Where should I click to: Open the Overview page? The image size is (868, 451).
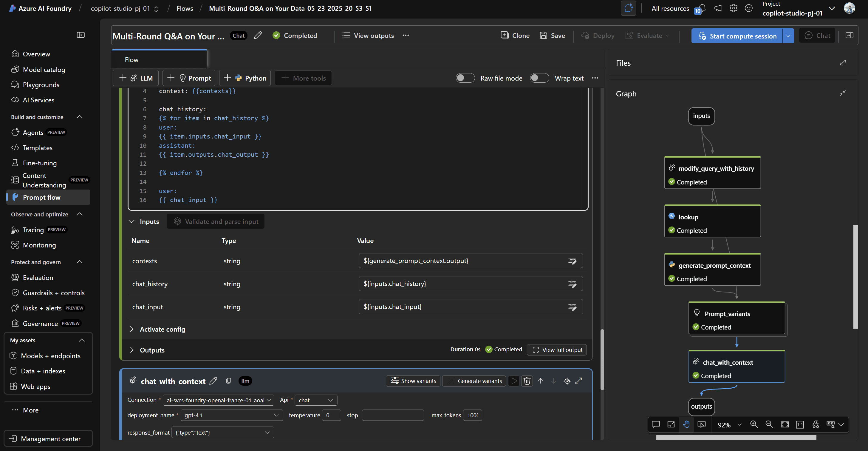[36, 54]
